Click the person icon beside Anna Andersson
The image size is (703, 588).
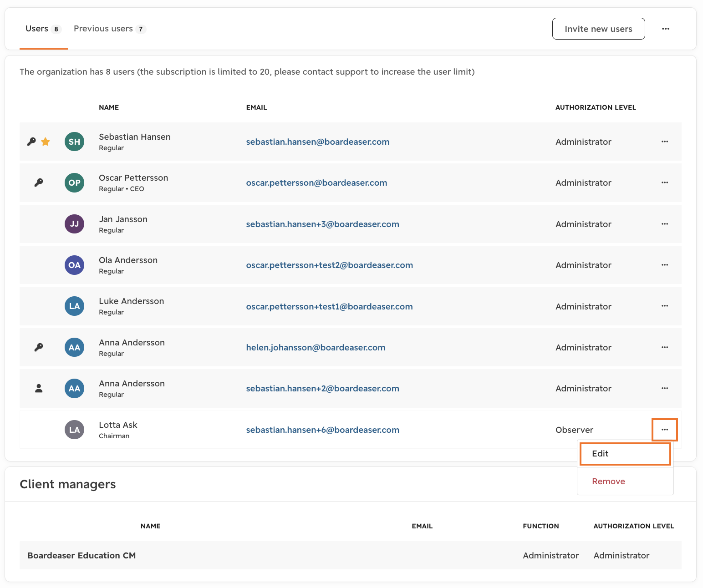tap(39, 388)
